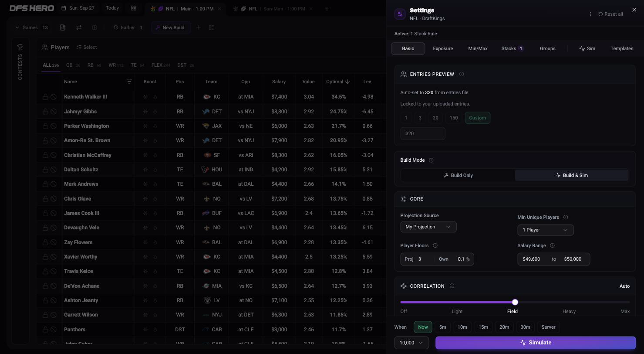Click the custom entries field showing 320
The width and height of the screenshot is (644, 354).
pyautogui.click(x=422, y=133)
